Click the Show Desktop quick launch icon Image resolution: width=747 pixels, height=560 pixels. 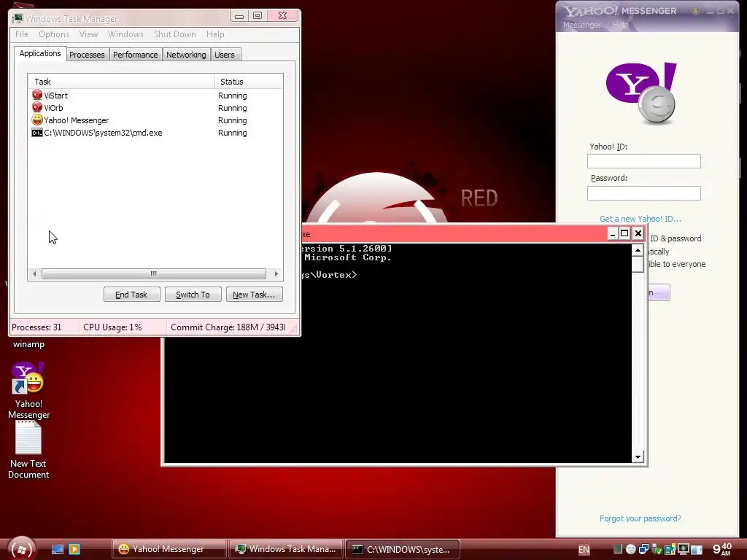coord(57,549)
